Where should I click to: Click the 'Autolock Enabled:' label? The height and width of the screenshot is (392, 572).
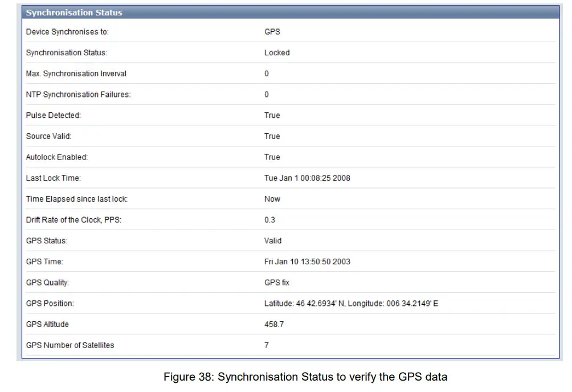(x=57, y=157)
